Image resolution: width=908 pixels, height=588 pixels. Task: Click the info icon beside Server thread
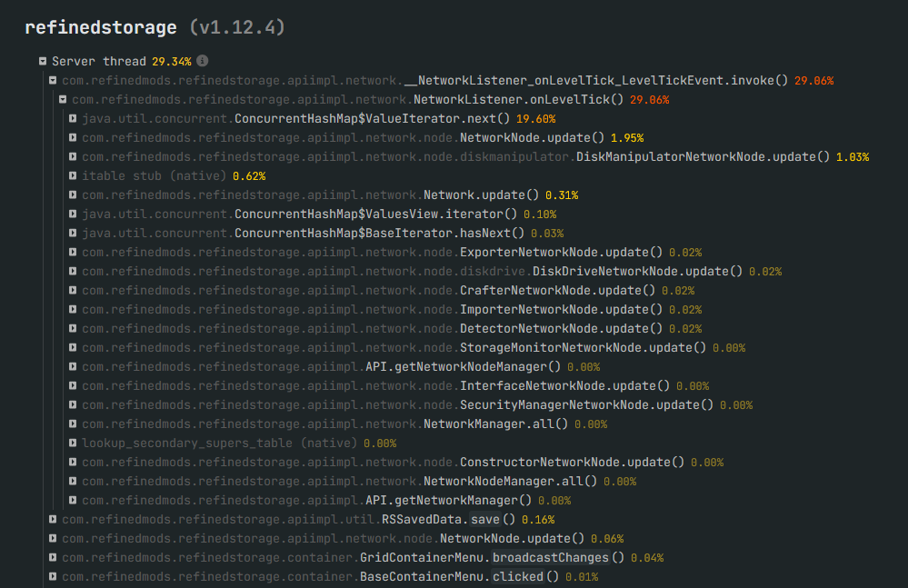(x=202, y=61)
